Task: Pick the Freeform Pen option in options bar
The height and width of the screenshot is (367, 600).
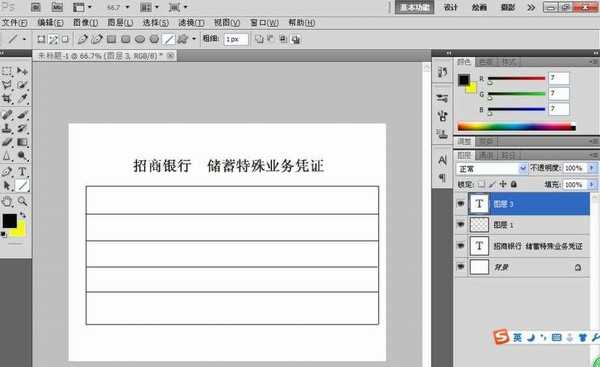Action: (97, 39)
